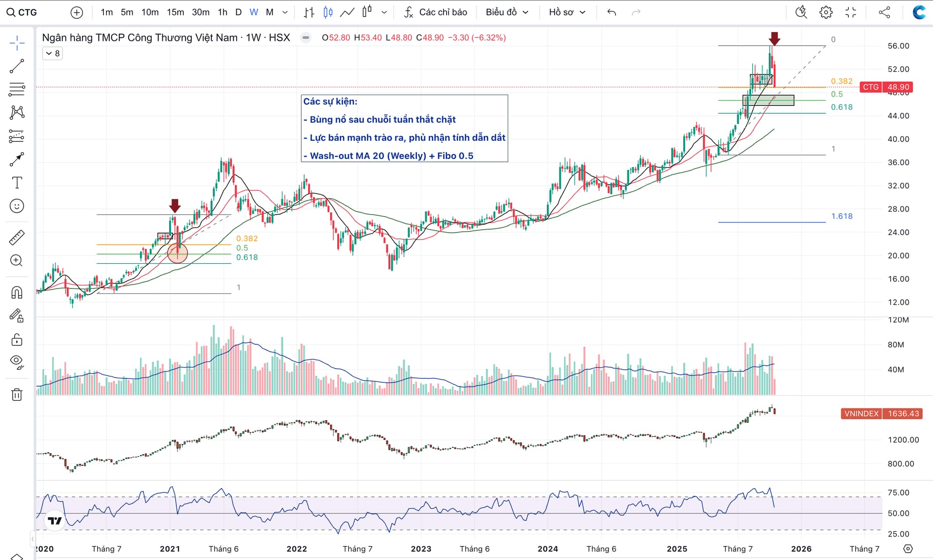Screen dimensions: 933x560
Task: Select the Fibonacci retracement tool group
Action: (17, 89)
